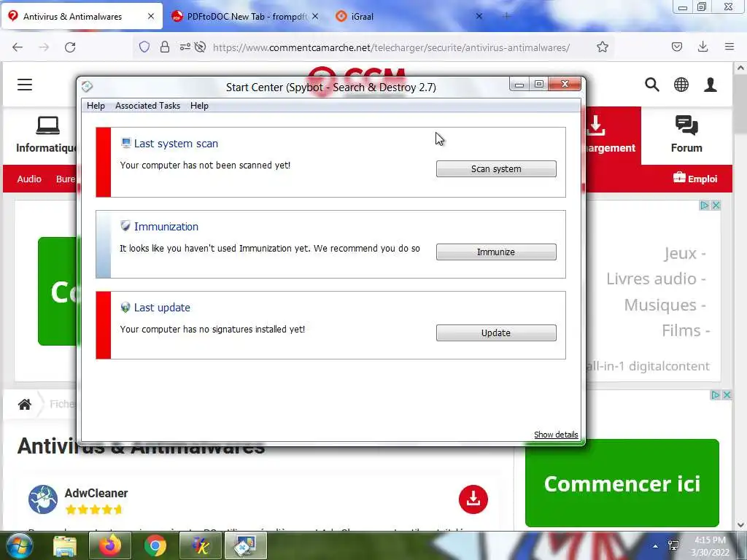This screenshot has width=747, height=560.
Task: Click the Immunize button in Spybot
Action: 496,252
